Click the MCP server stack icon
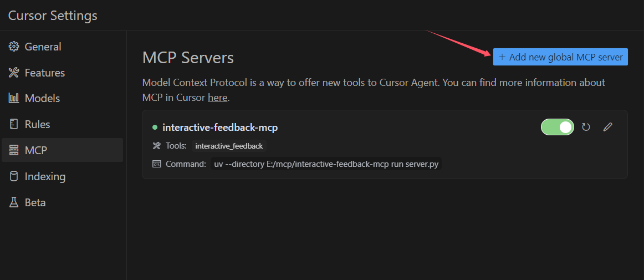The width and height of the screenshot is (644, 280). [x=14, y=150]
